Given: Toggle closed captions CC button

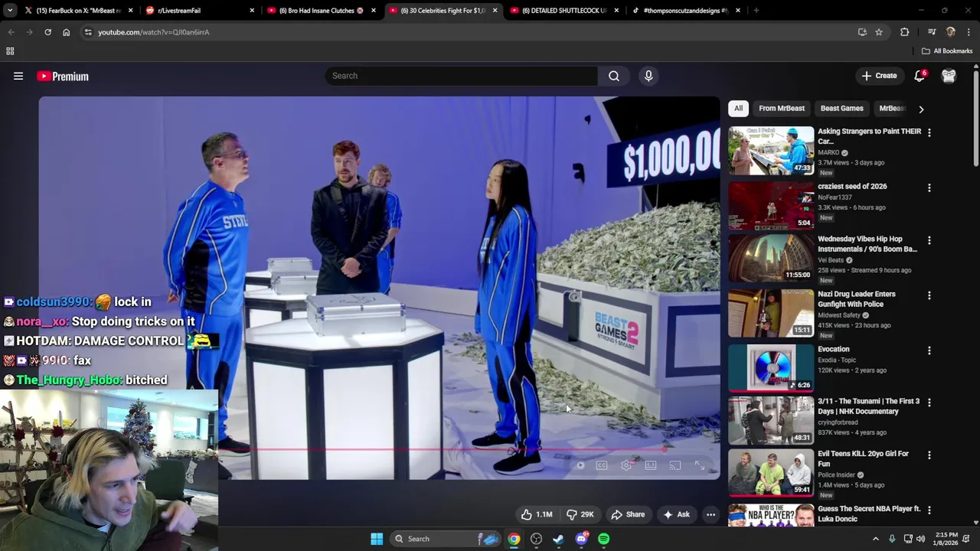Looking at the screenshot, I should click(602, 465).
